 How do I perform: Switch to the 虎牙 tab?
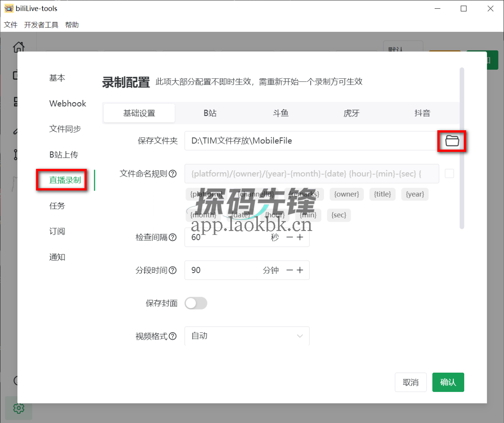coord(352,113)
